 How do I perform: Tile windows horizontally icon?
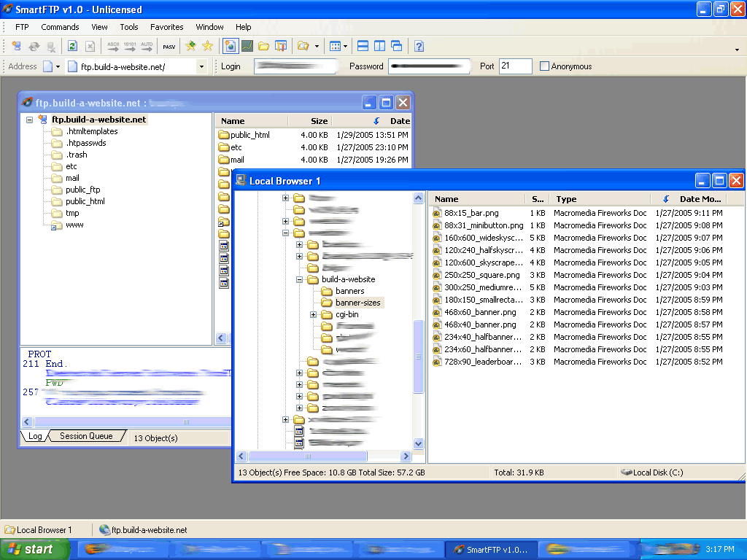363,46
